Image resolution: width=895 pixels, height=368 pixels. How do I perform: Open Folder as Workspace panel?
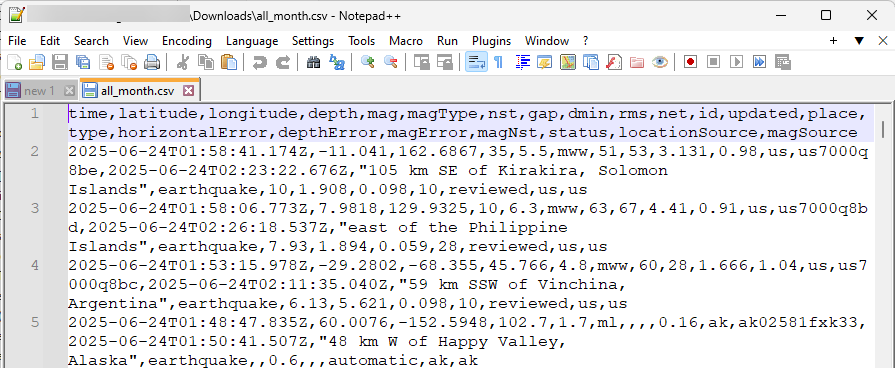tap(637, 62)
